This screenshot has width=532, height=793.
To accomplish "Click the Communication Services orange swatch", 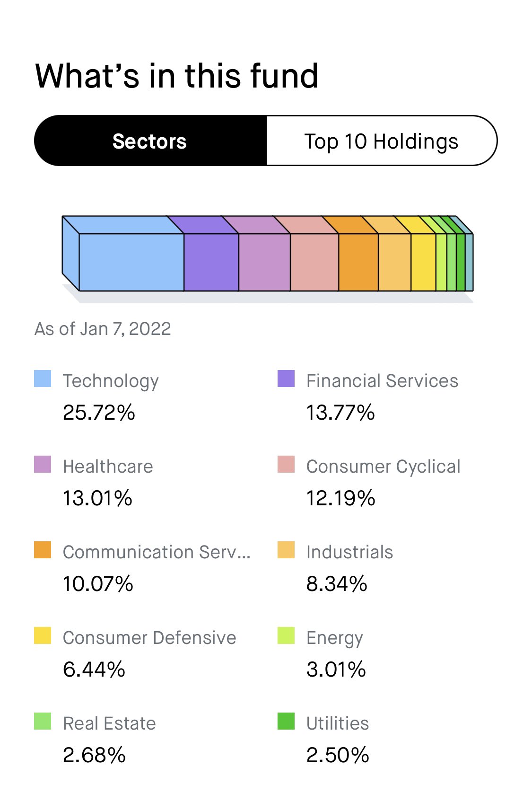I will [43, 550].
